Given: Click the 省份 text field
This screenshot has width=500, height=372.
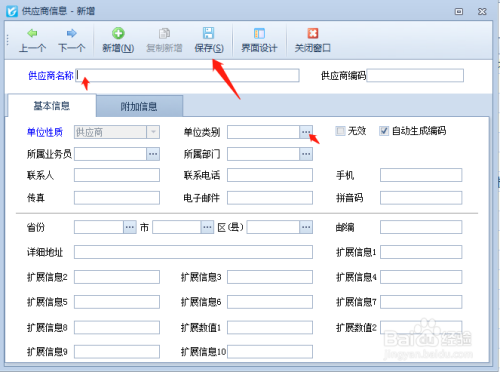Looking at the screenshot, I should tap(99, 227).
